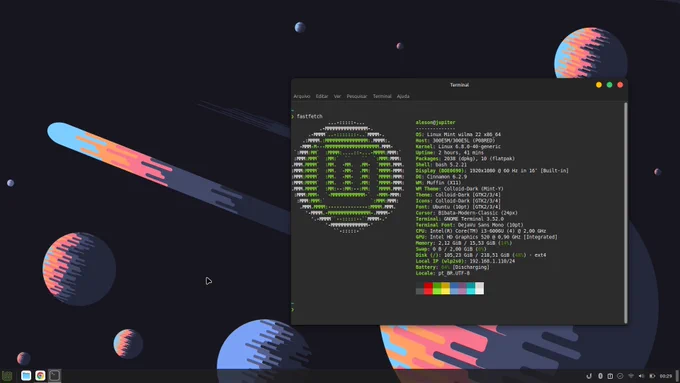This screenshot has height=383, width=680.
Task: Click the "Uptime: 2 hours, 41 mins" line
Action: pos(450,153)
